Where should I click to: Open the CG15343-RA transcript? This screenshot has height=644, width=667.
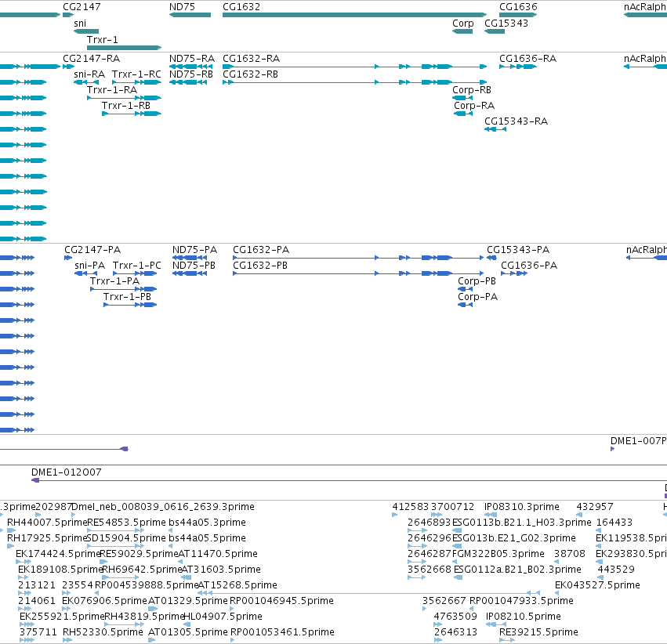click(x=495, y=129)
